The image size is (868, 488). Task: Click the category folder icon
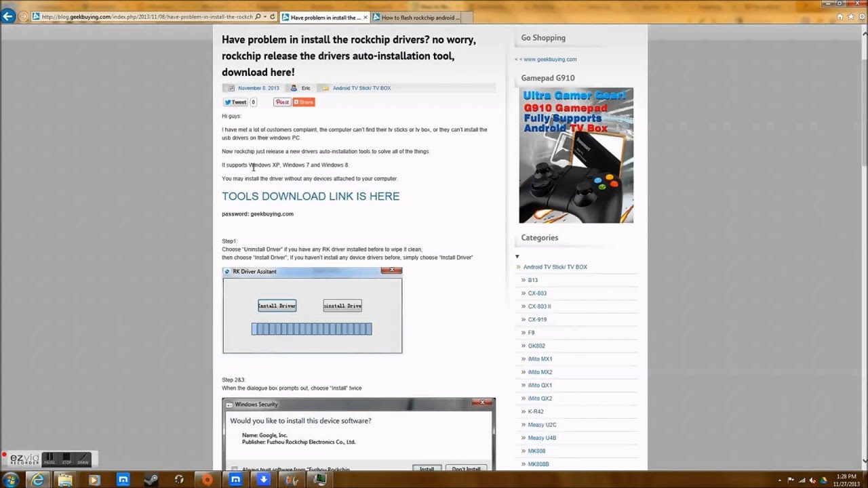[x=325, y=88]
